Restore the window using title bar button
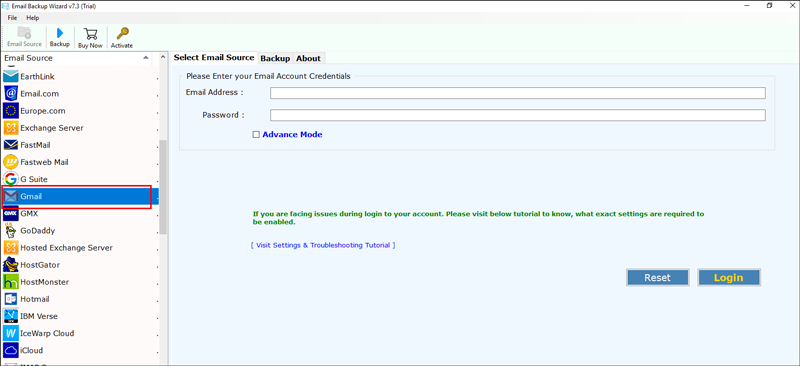 point(769,5)
